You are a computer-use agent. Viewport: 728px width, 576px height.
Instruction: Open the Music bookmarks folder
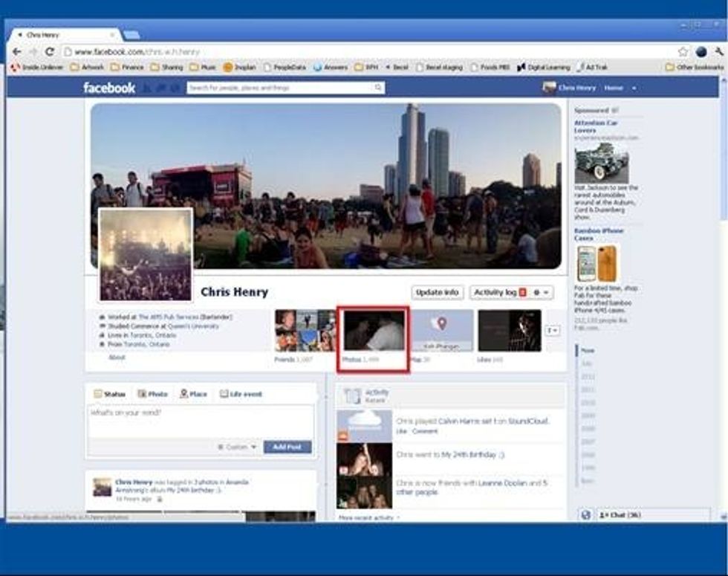pyautogui.click(x=203, y=68)
